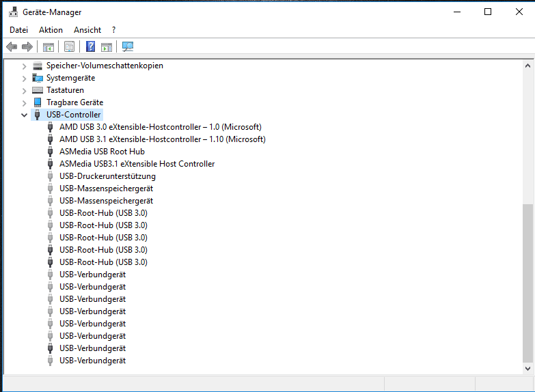Select the Tastaturen category label
This screenshot has width=535, height=392.
click(65, 90)
